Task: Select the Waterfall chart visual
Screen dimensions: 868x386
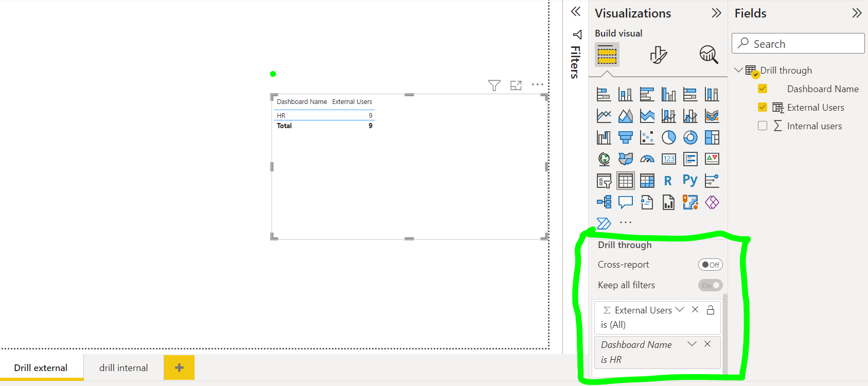Action: (604, 137)
